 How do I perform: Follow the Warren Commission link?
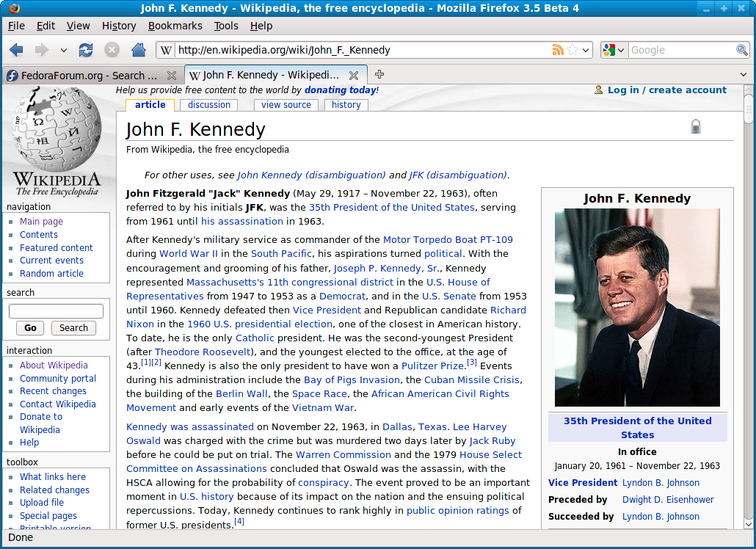[x=344, y=454]
